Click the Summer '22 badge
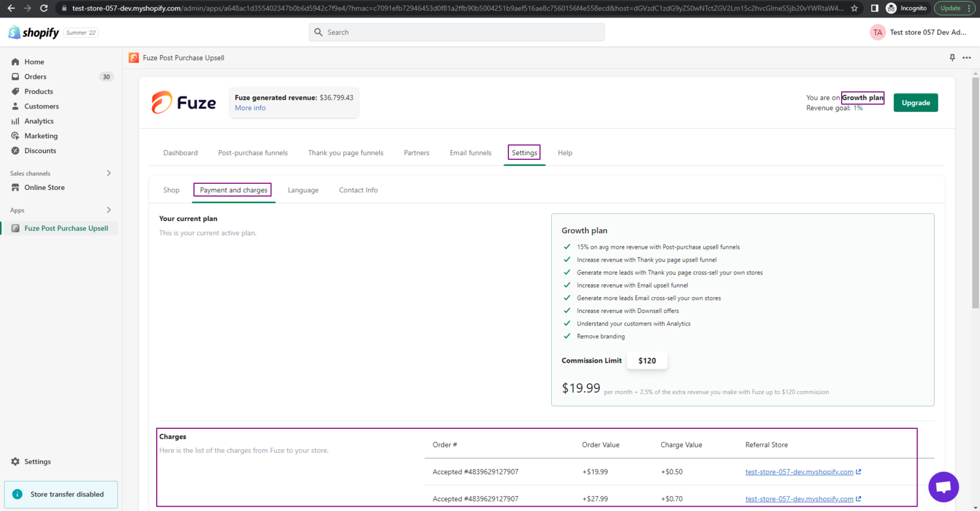980x511 pixels. click(x=81, y=32)
